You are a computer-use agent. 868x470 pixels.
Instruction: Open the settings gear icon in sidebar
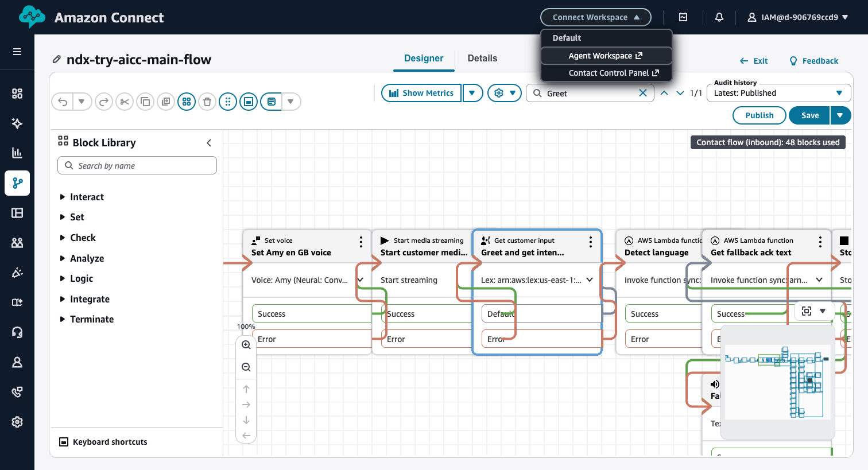(x=17, y=422)
